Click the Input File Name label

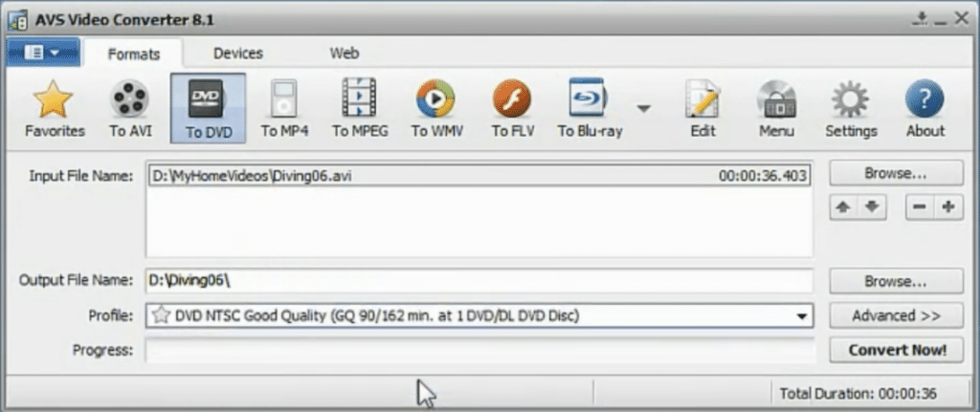[x=81, y=176]
